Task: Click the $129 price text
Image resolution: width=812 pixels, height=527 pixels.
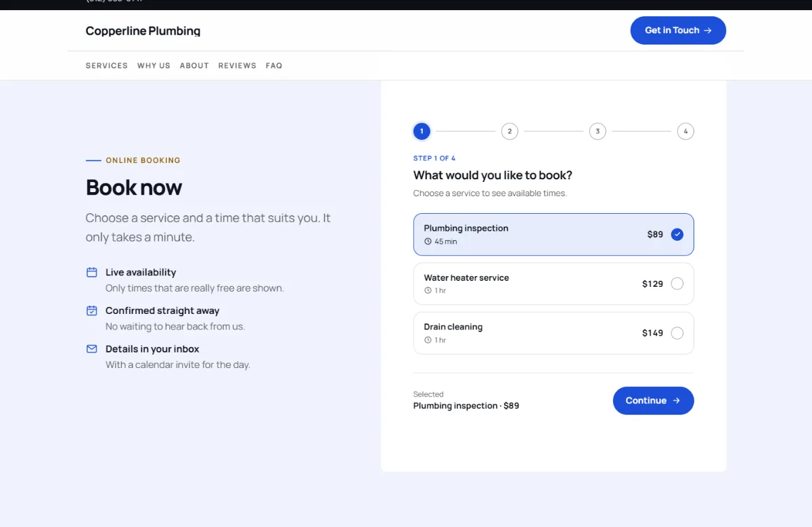Action: tap(653, 284)
